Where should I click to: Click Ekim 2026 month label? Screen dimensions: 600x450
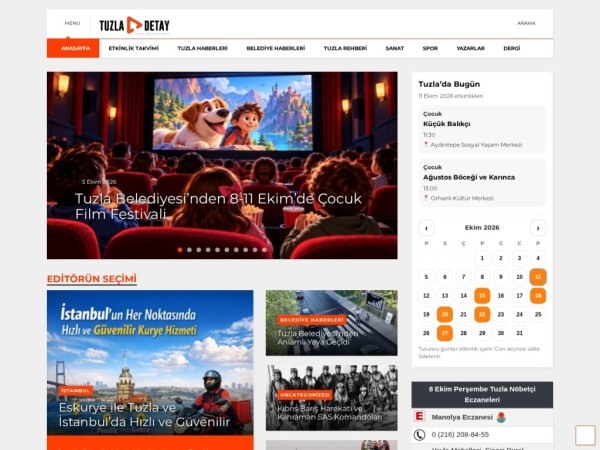tap(482, 228)
